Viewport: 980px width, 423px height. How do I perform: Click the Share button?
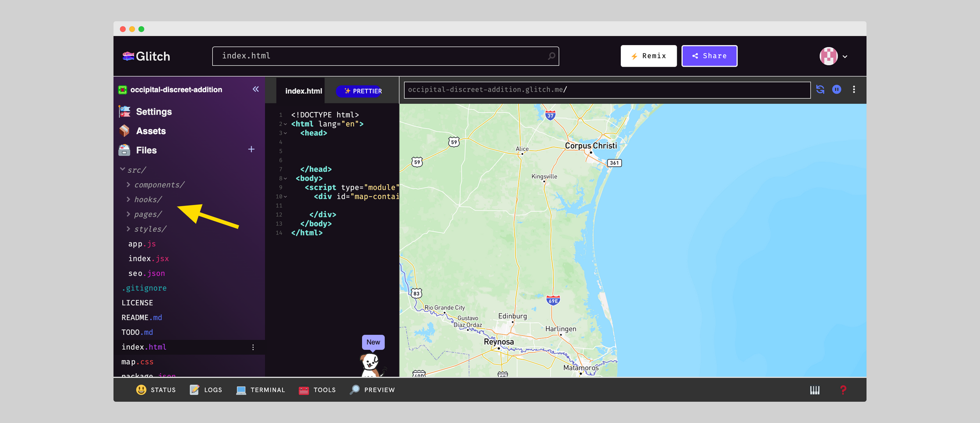[x=709, y=56]
